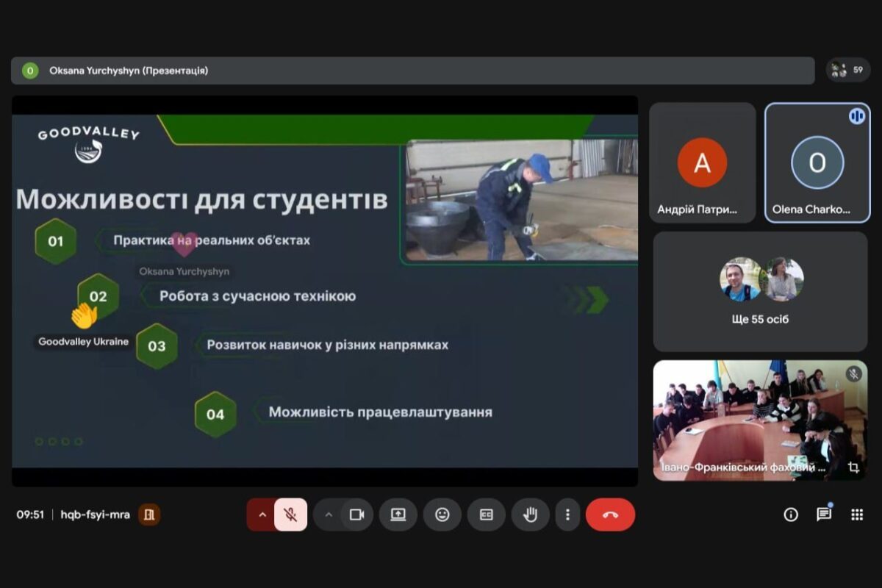Expand video settings arrow beside the camera

(329, 514)
